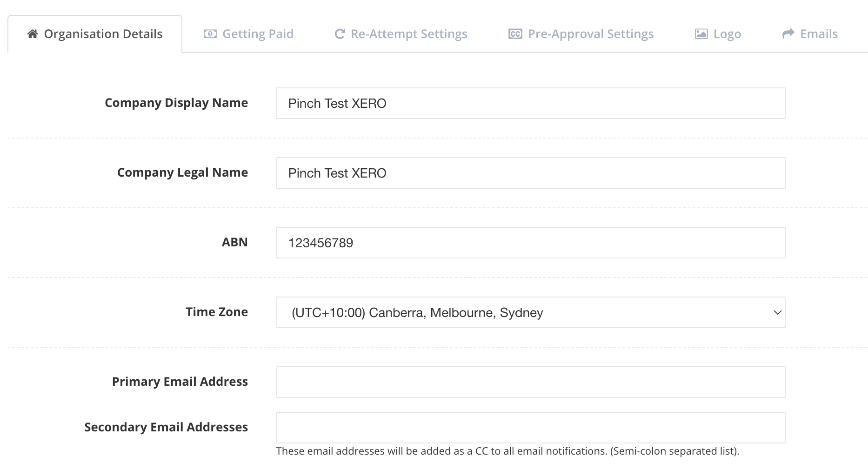Click the Secondary Email Addresses field
Image resolution: width=868 pixels, height=476 pixels.
531,428
